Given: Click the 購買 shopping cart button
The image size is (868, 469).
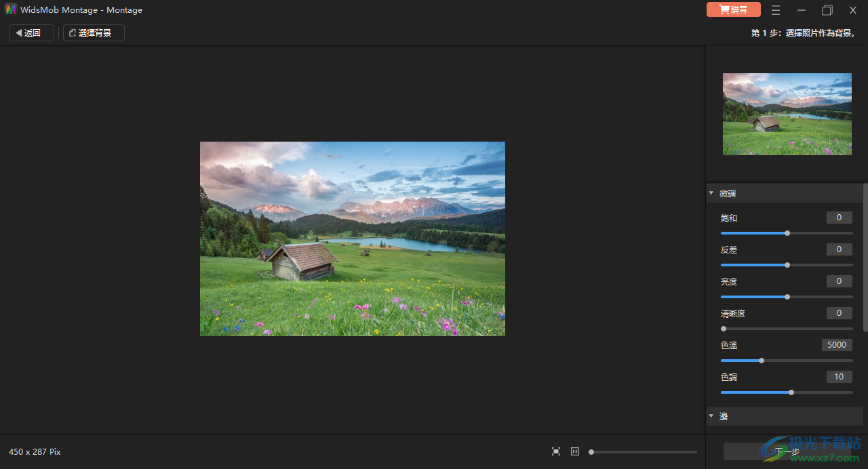Looking at the screenshot, I should pyautogui.click(x=734, y=10).
